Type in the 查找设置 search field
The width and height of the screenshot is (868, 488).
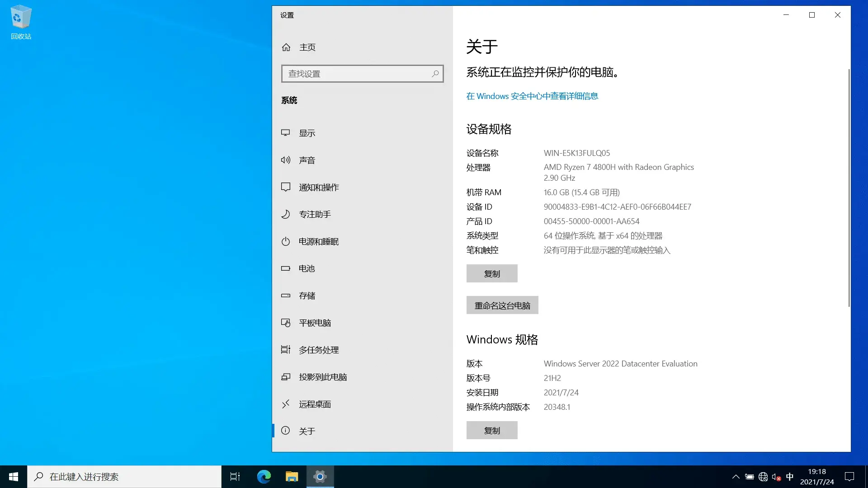point(362,74)
